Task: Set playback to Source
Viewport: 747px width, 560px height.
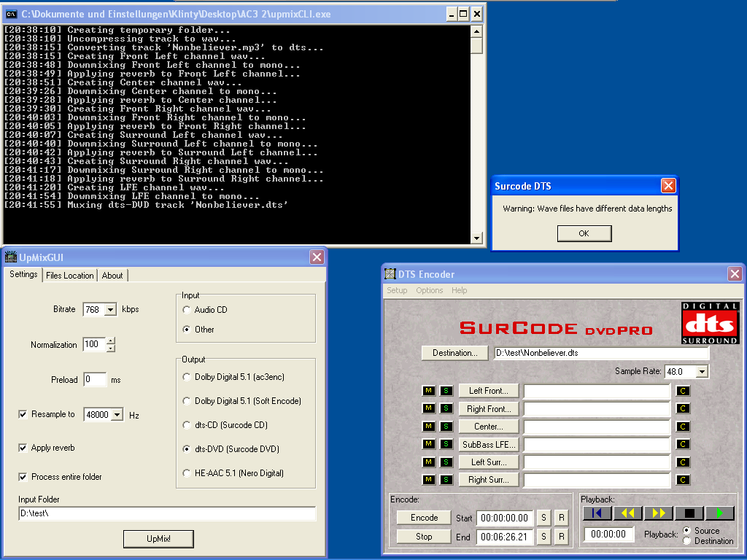Action: point(687,530)
